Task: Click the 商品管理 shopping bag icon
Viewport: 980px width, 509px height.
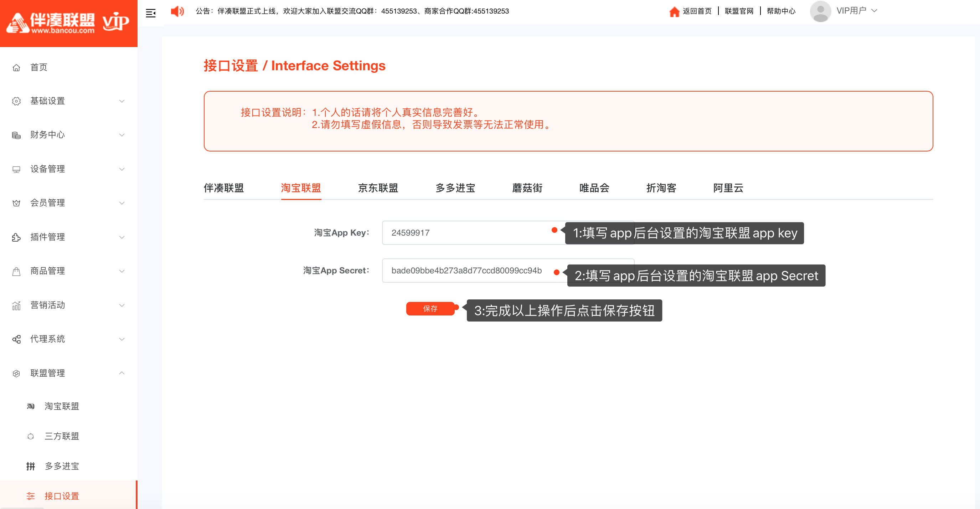Action: 16,271
